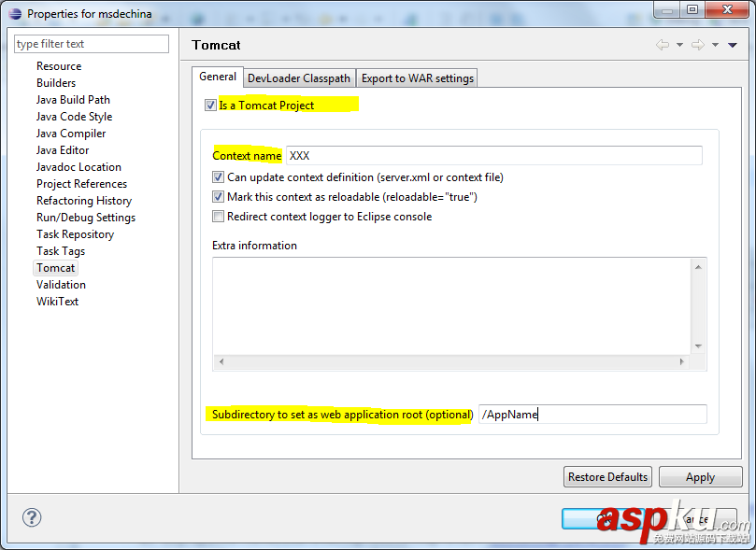Close the Properties for msdechina window
The width and height of the screenshot is (756, 550).
[x=728, y=10]
